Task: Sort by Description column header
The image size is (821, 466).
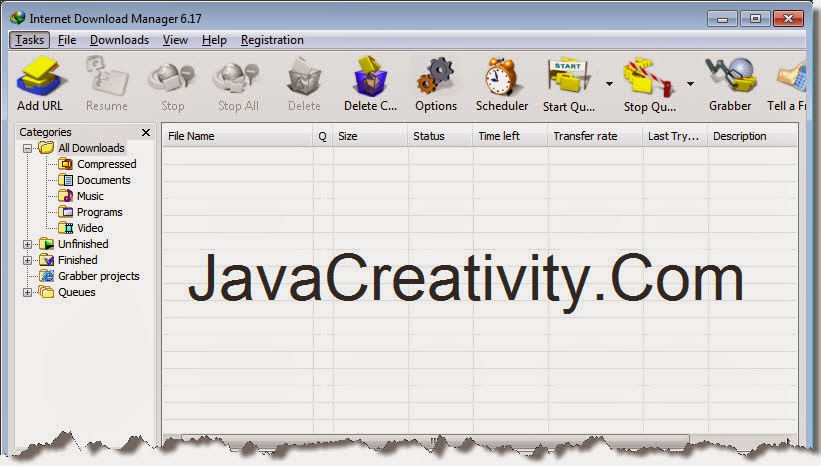Action: 753,136
